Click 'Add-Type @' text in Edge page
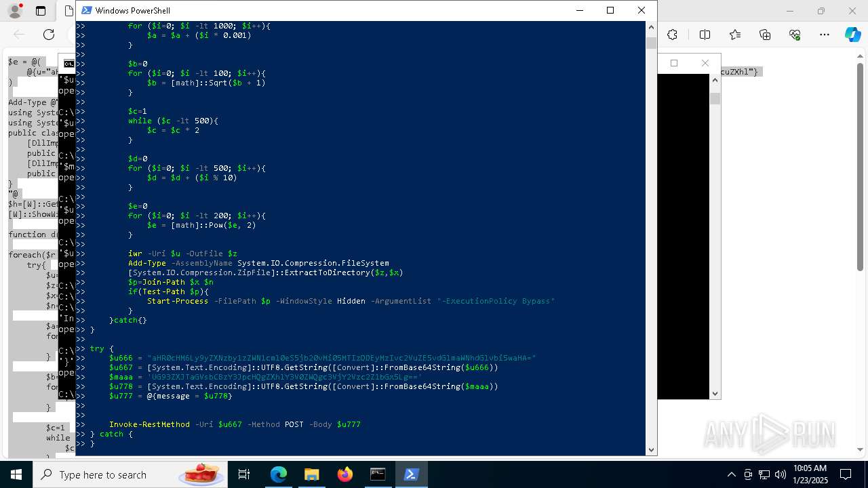 tap(33, 102)
